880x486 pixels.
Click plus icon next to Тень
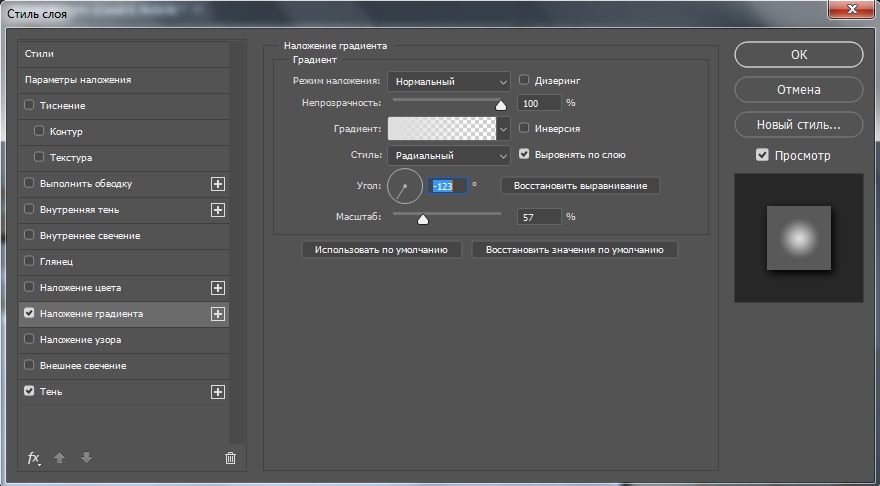(218, 392)
